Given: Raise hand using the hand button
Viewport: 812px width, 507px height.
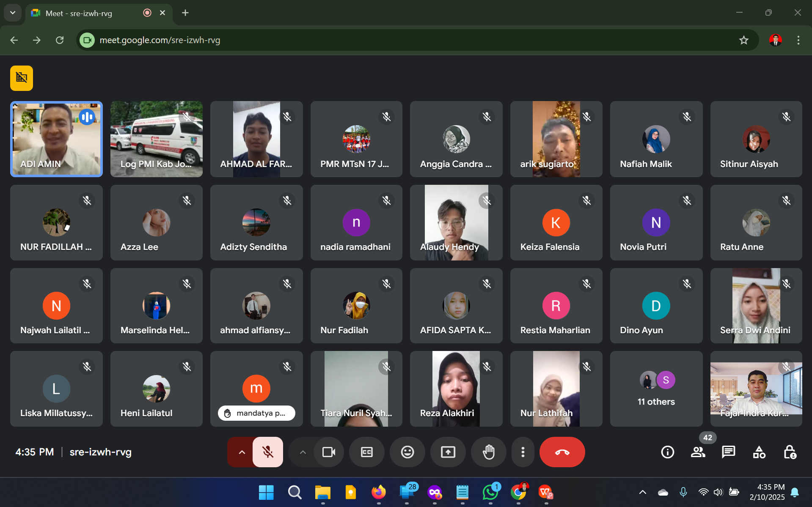Looking at the screenshot, I should point(488,452).
